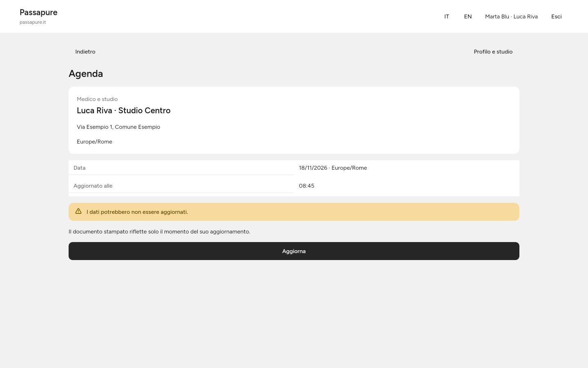Click the Data row label
588x368 pixels.
tap(79, 168)
